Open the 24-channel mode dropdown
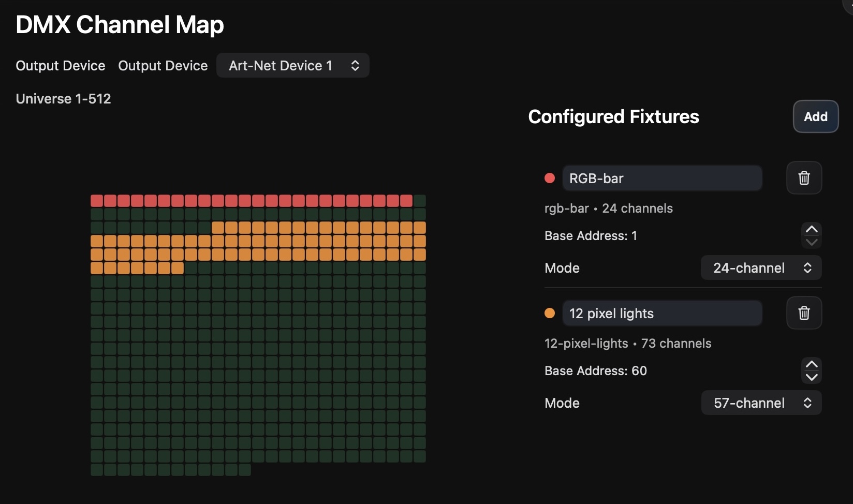The height and width of the screenshot is (504, 853). point(761,268)
